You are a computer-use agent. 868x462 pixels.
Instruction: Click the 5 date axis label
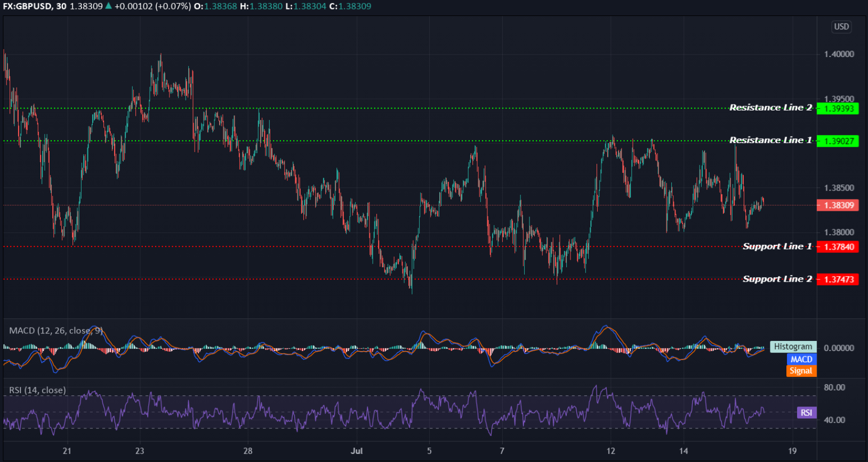(429, 451)
